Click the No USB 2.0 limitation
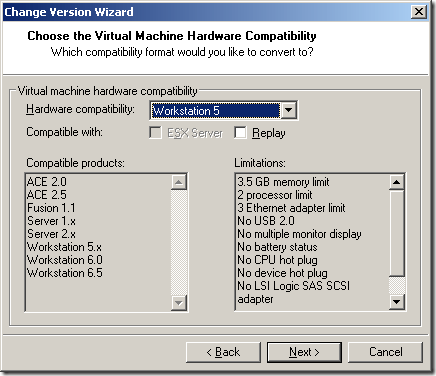Viewport: 436px width, 376px height. point(266,221)
